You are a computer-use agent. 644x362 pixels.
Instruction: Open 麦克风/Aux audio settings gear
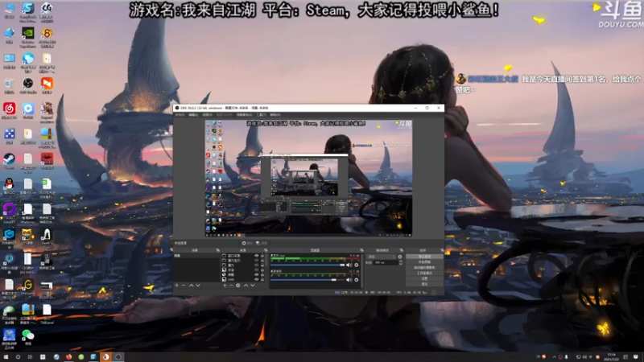point(357,265)
